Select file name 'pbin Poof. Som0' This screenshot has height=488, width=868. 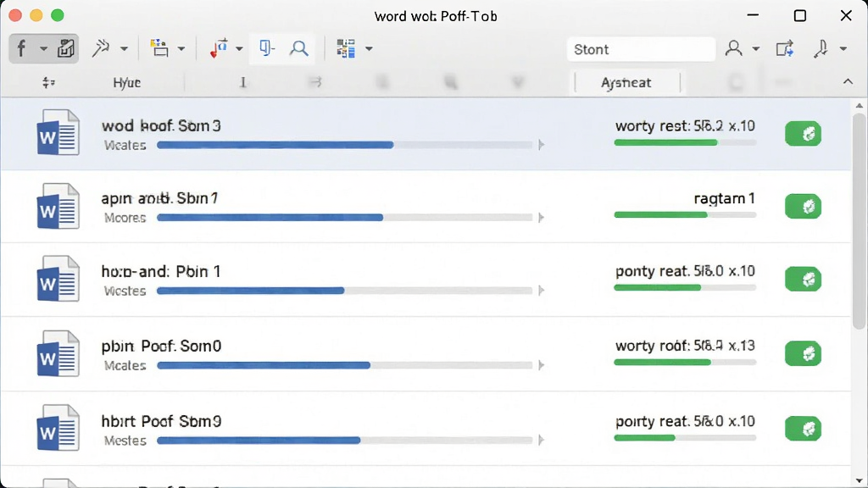[x=161, y=346]
